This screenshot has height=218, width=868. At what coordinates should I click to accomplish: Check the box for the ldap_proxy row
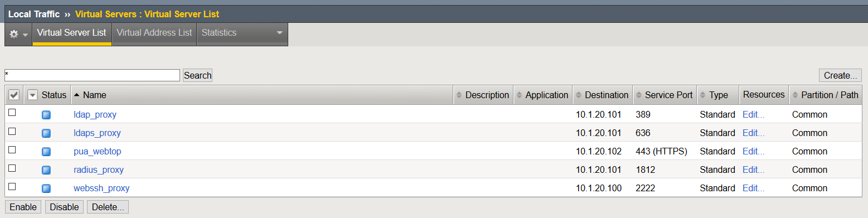tap(12, 113)
